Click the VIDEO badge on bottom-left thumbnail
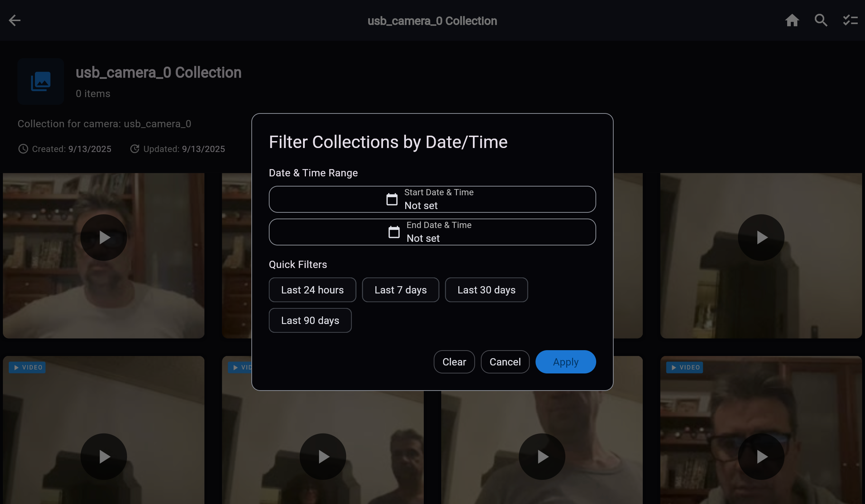This screenshot has height=504, width=865. [x=27, y=367]
